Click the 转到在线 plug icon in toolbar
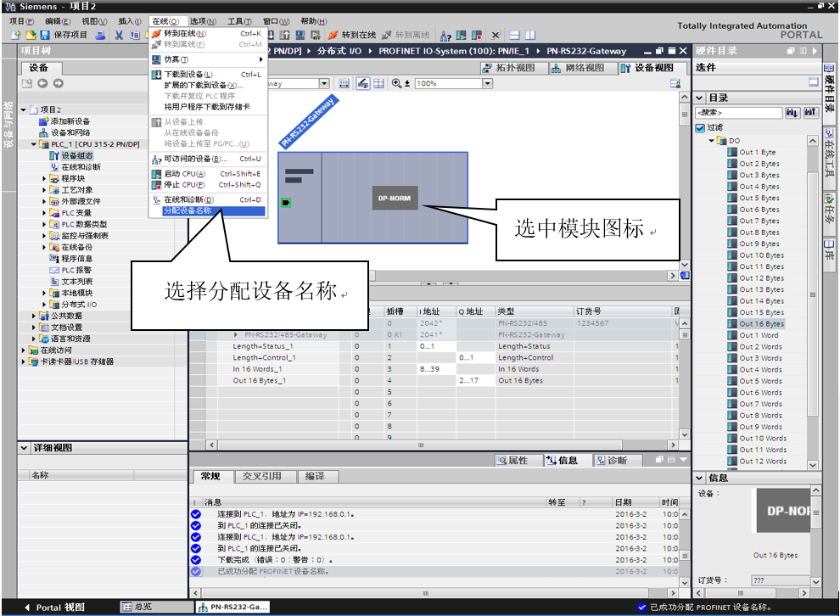The image size is (840, 616). (x=333, y=36)
